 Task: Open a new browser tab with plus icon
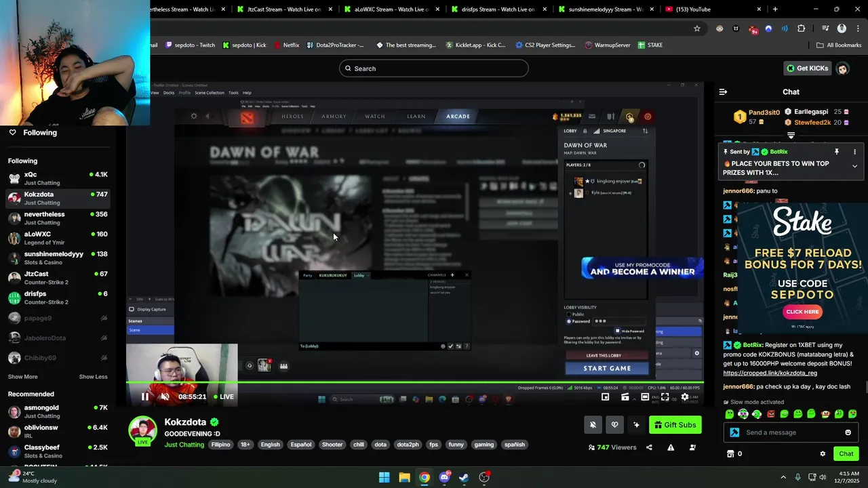(x=775, y=9)
